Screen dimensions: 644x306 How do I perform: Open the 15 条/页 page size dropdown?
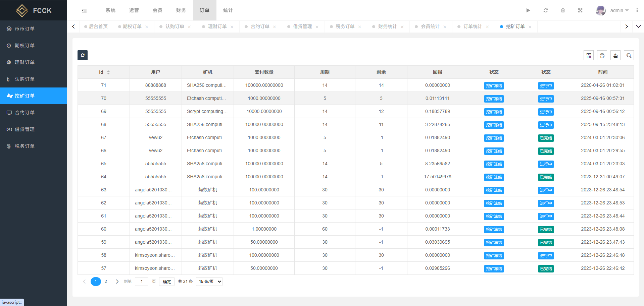209,282
